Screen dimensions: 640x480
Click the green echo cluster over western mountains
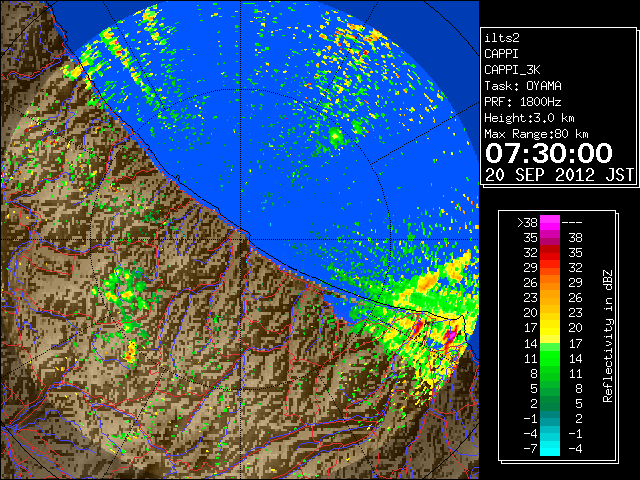[x=125, y=290]
